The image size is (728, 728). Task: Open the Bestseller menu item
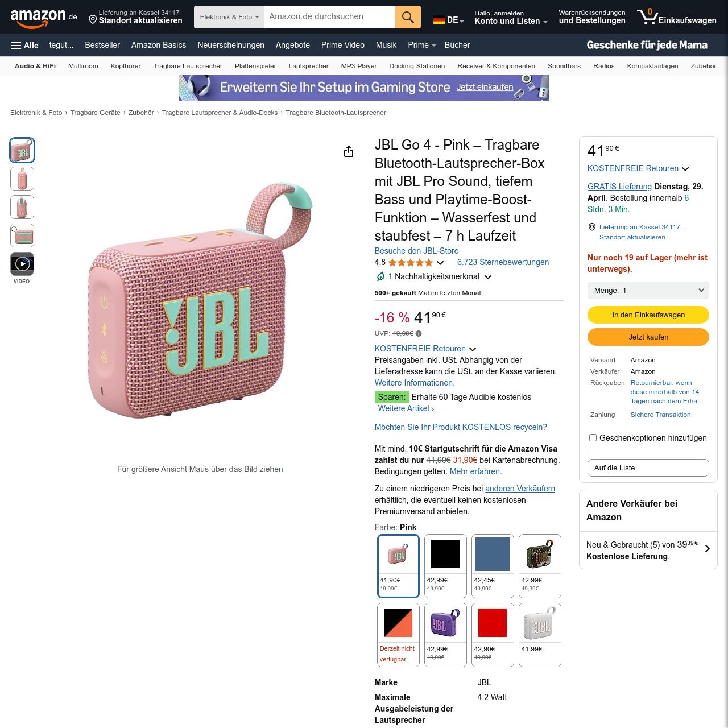[x=102, y=45]
